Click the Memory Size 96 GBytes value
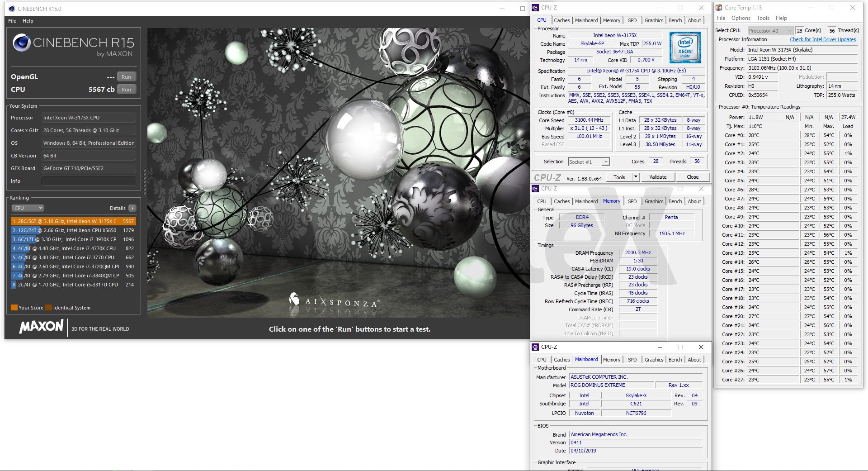Screen dimensions: 868x471 (x=581, y=225)
